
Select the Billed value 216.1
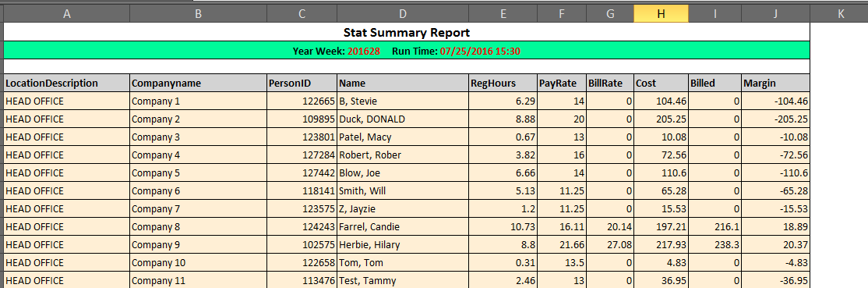715,227
